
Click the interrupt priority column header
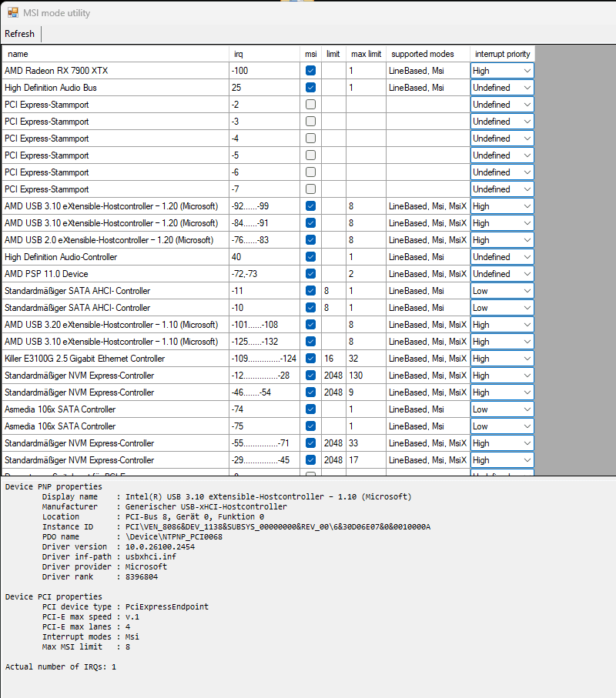502,54
